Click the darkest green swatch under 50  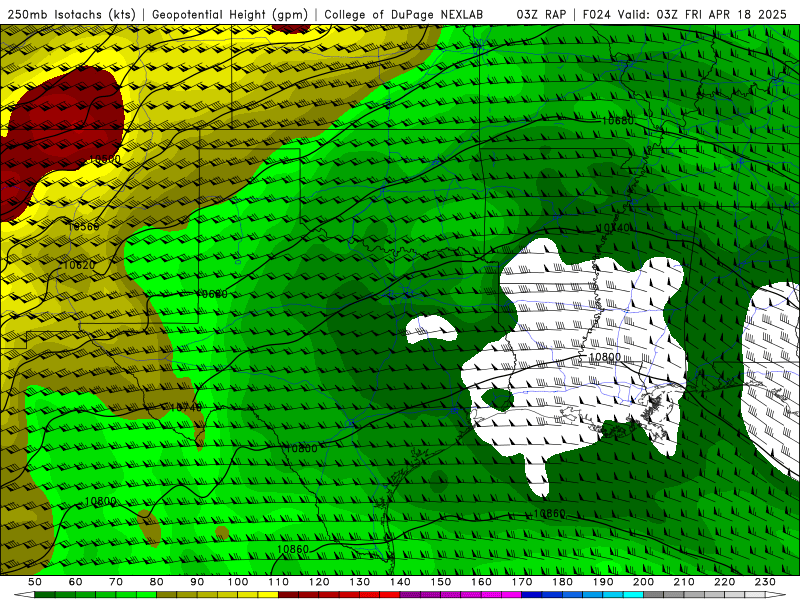[44, 595]
